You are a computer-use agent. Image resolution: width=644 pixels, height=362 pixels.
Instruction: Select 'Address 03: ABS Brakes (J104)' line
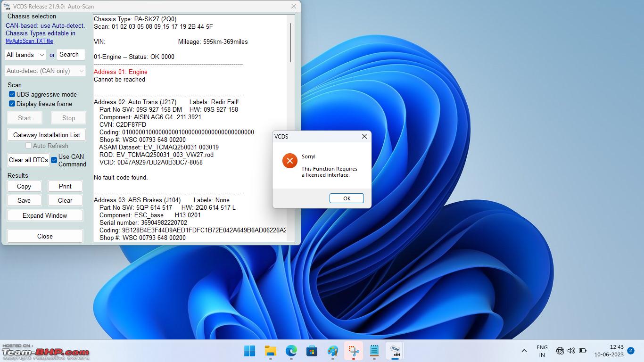coord(137,200)
